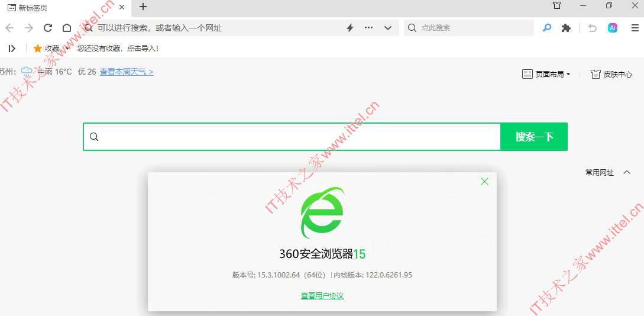Screen dimensions: 644x316
Task: Click the 中雨 16°C weather text
Action: (x=54, y=72)
